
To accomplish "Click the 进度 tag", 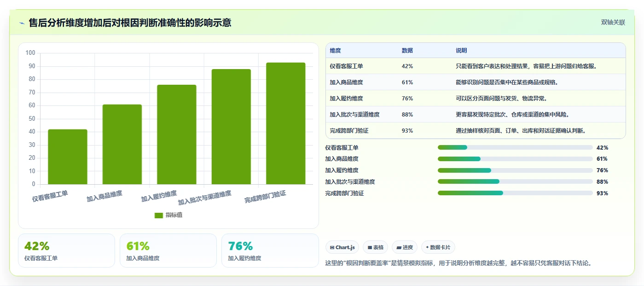I will point(404,247).
